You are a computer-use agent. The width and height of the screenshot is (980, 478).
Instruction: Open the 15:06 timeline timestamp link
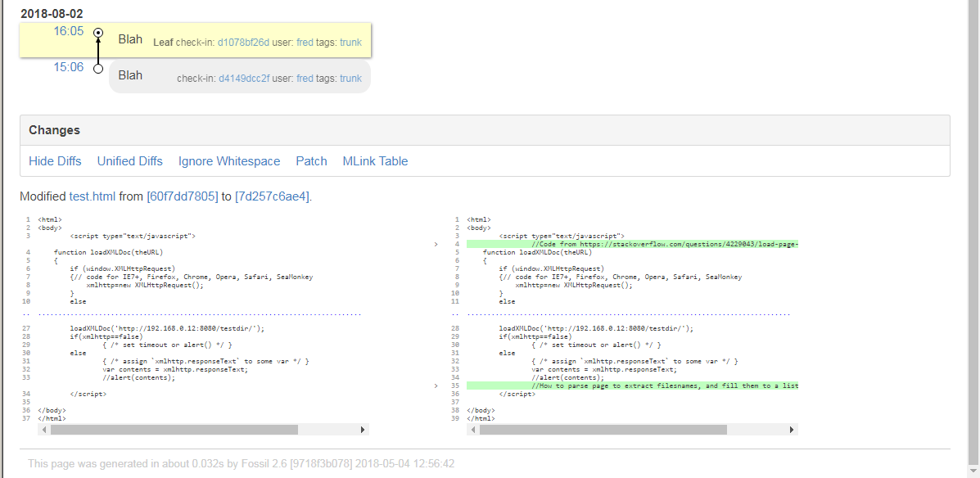68,67
